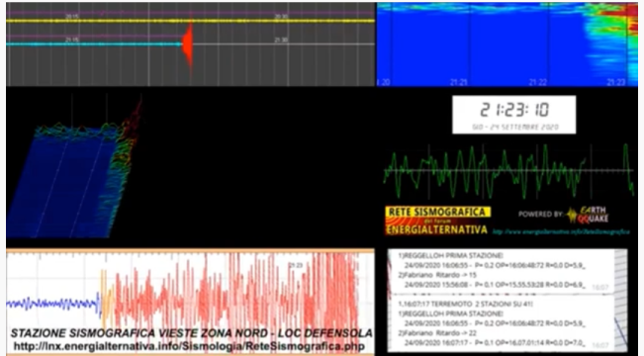Click the 24/09/2020 16:07:17 log entry
This screenshot has height=356, width=644.
click(x=494, y=343)
